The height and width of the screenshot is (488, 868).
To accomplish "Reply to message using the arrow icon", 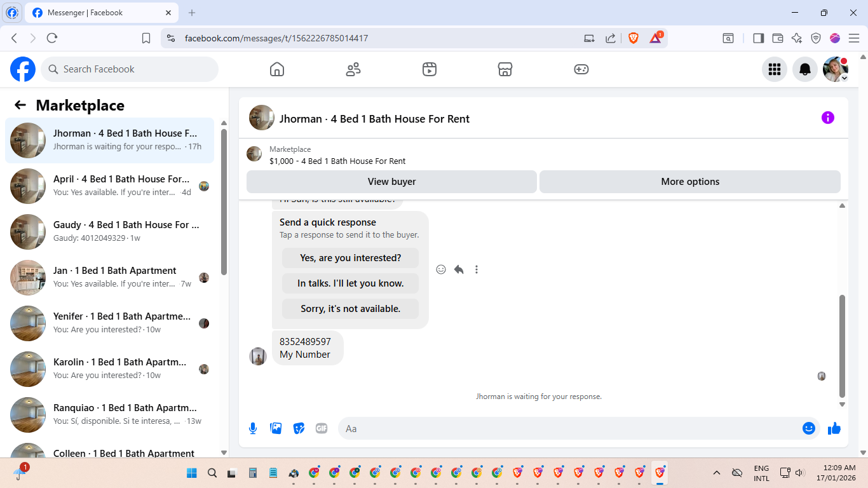I will coord(459,269).
